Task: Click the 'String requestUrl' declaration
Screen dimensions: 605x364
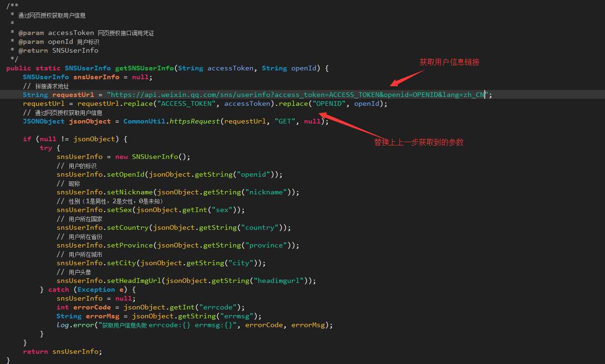Action: point(58,95)
